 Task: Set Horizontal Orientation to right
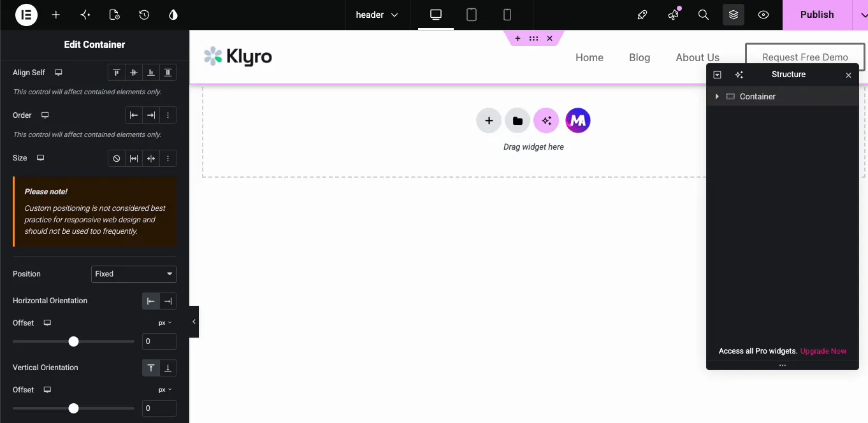(x=168, y=301)
